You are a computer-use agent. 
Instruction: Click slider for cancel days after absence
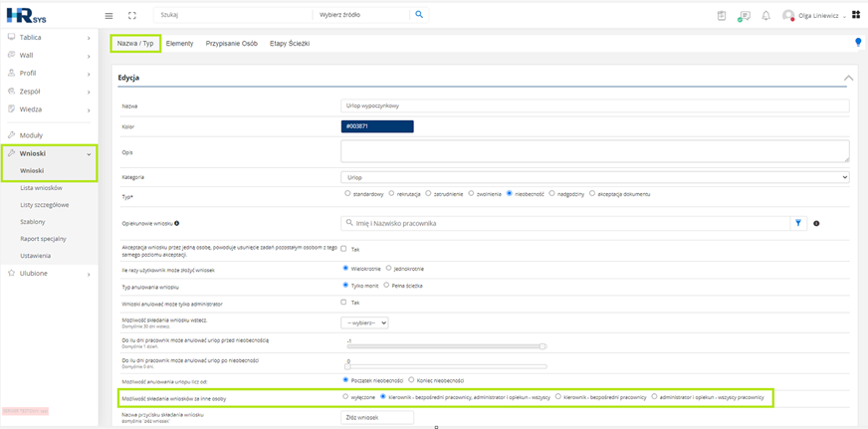pos(446,366)
